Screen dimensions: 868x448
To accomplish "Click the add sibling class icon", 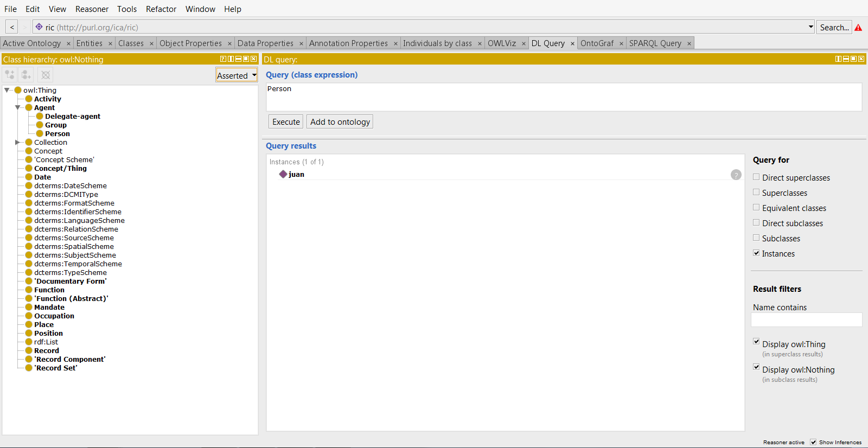I will (x=26, y=75).
